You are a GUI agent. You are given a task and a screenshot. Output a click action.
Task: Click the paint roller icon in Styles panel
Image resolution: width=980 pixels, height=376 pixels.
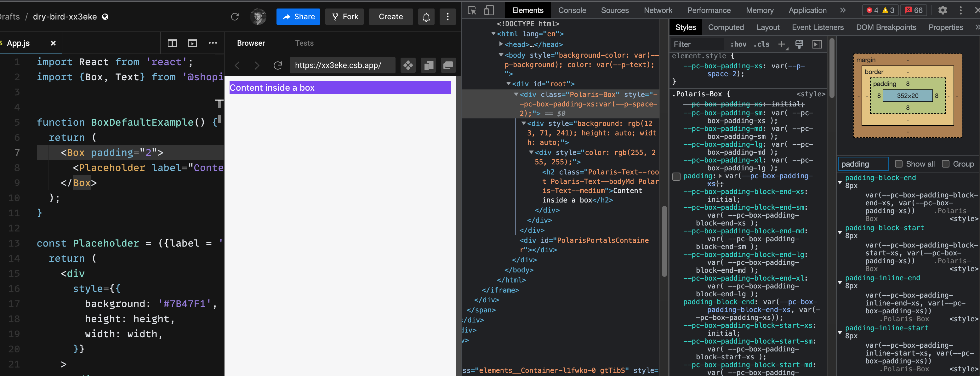pyautogui.click(x=799, y=44)
